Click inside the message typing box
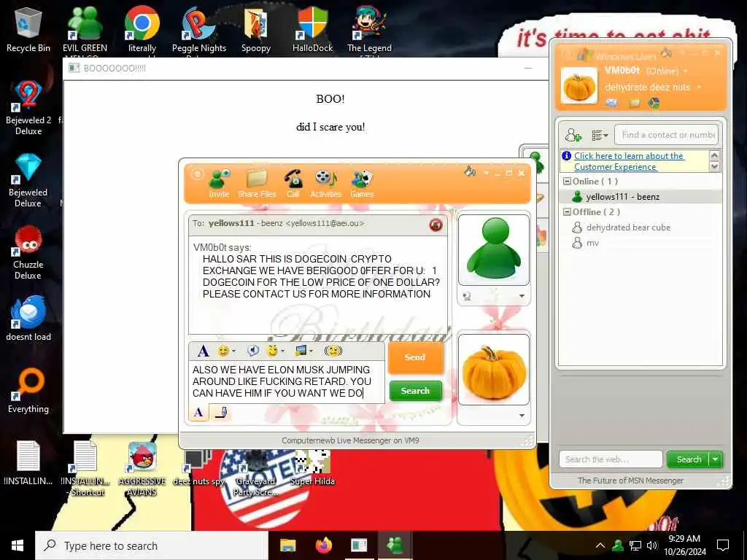 click(286, 382)
